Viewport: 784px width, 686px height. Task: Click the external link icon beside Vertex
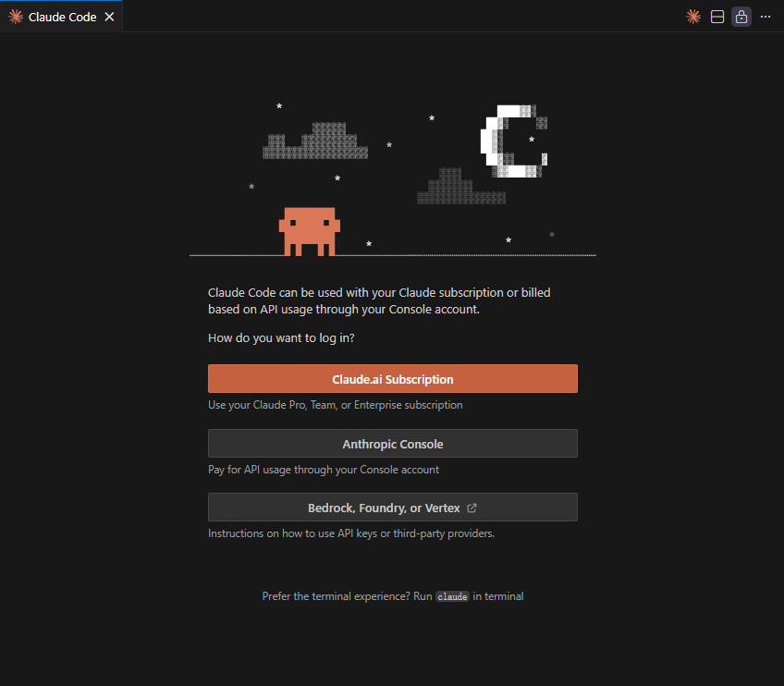click(472, 508)
